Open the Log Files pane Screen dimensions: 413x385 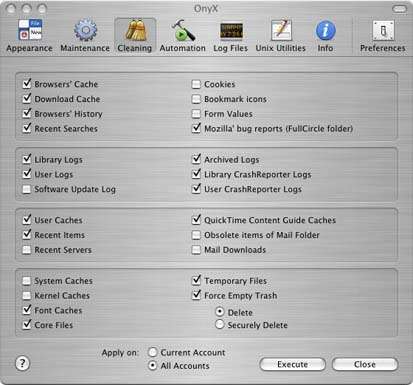tap(231, 36)
